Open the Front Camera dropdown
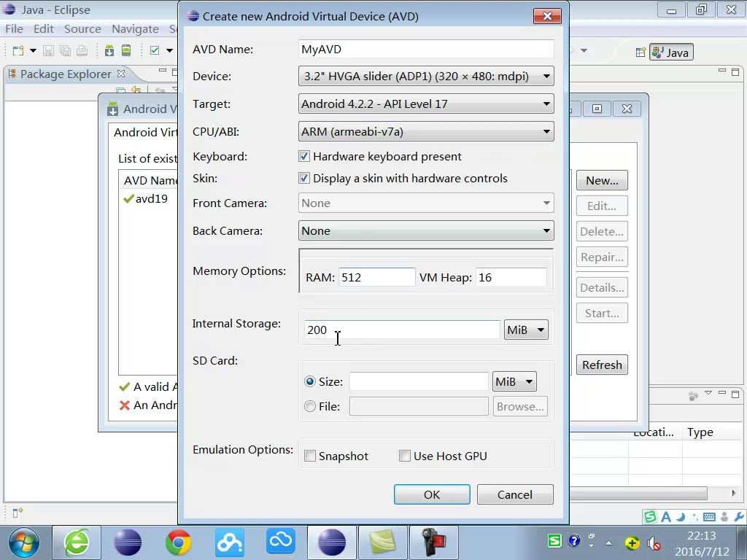The height and width of the screenshot is (560, 747). pyautogui.click(x=426, y=203)
